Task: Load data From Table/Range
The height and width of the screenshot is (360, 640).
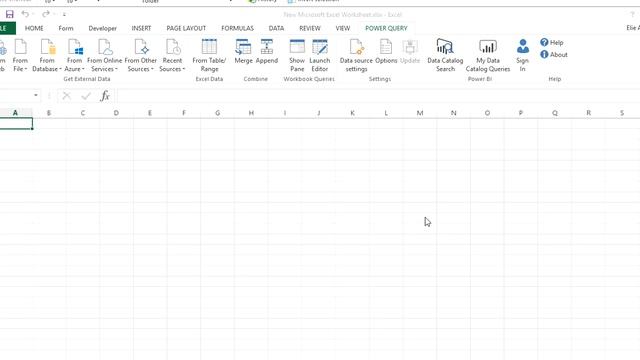Action: pos(209,56)
